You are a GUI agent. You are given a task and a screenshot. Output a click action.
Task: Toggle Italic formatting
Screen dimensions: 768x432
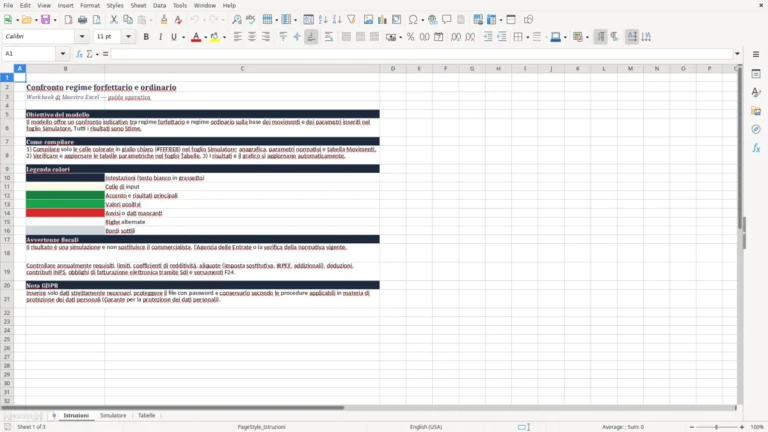(160, 37)
